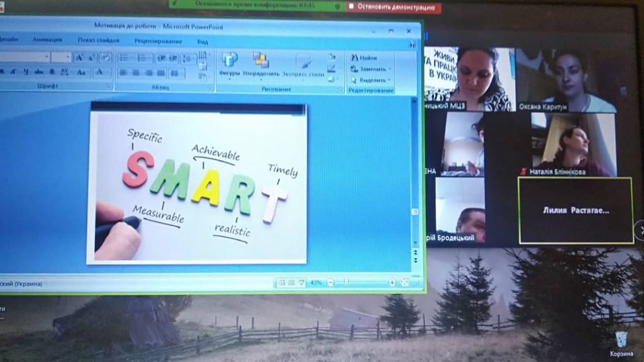The image size is (644, 362).
Task: Click Найти to search the presentation
Action: [364, 58]
